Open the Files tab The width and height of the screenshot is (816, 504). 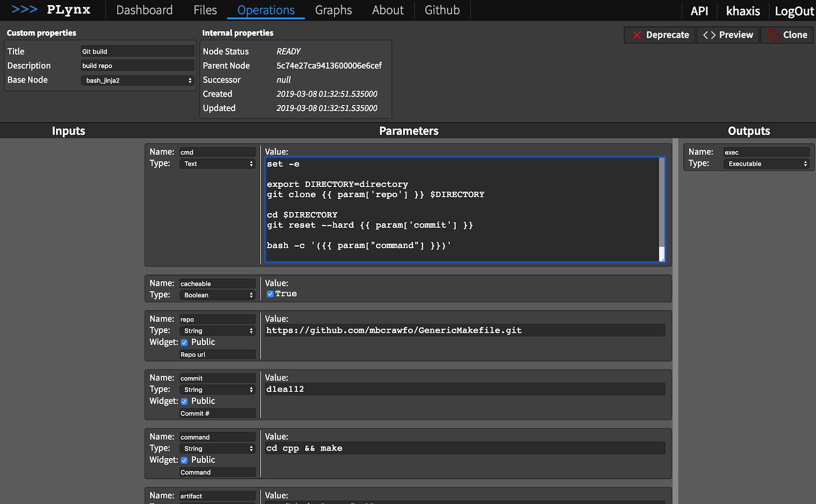(x=205, y=10)
